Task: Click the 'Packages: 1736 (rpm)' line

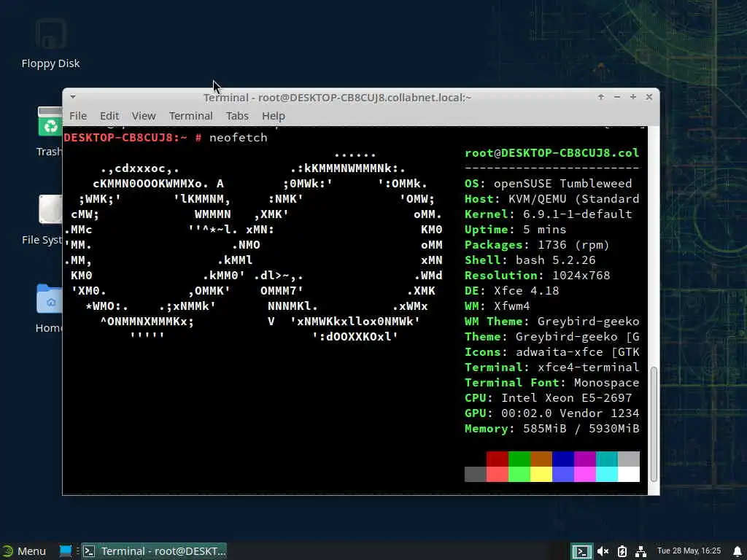Action: (x=537, y=245)
